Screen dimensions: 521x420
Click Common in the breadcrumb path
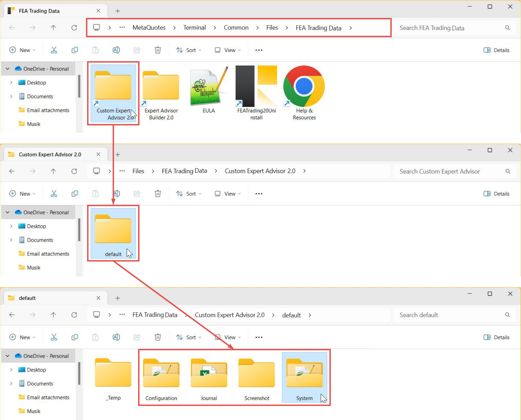(x=236, y=28)
